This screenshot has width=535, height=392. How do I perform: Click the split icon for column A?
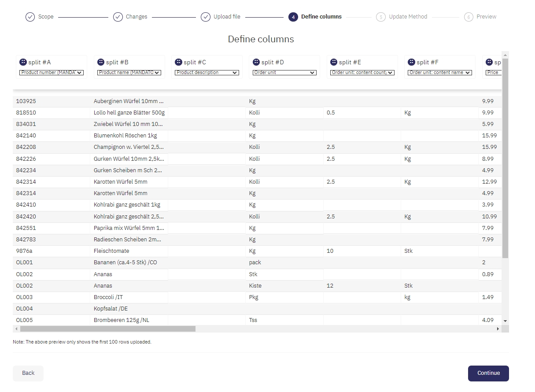(23, 62)
